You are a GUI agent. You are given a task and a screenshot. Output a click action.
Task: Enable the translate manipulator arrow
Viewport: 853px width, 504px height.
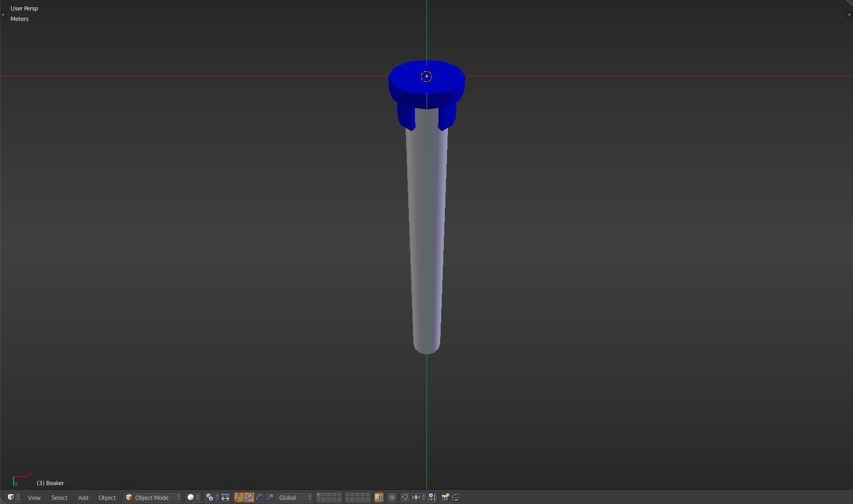pyautogui.click(x=249, y=497)
